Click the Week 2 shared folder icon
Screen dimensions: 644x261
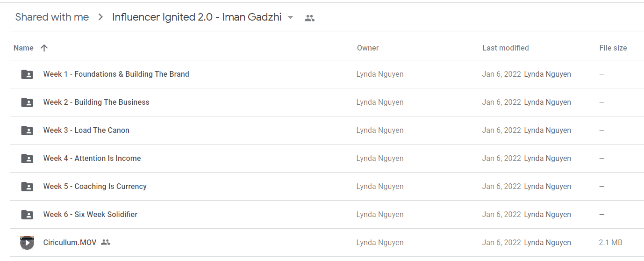(x=27, y=102)
